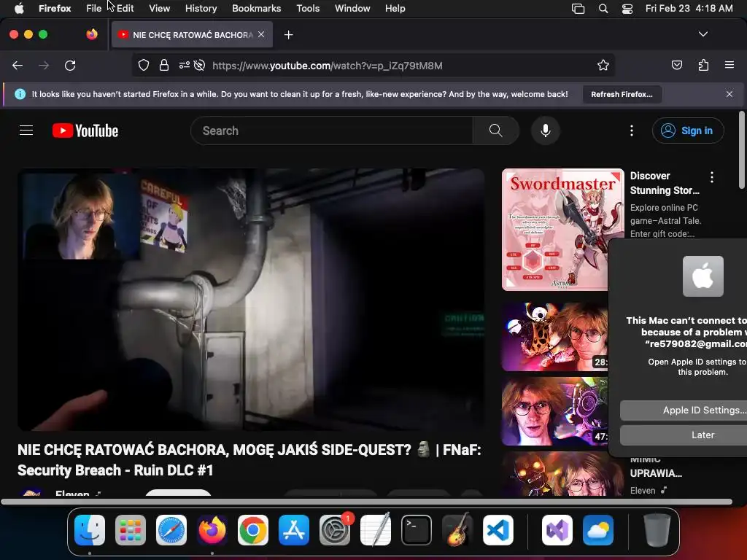747x560 pixels.
Task: Open Launchpad from the dock
Action: pyautogui.click(x=131, y=530)
